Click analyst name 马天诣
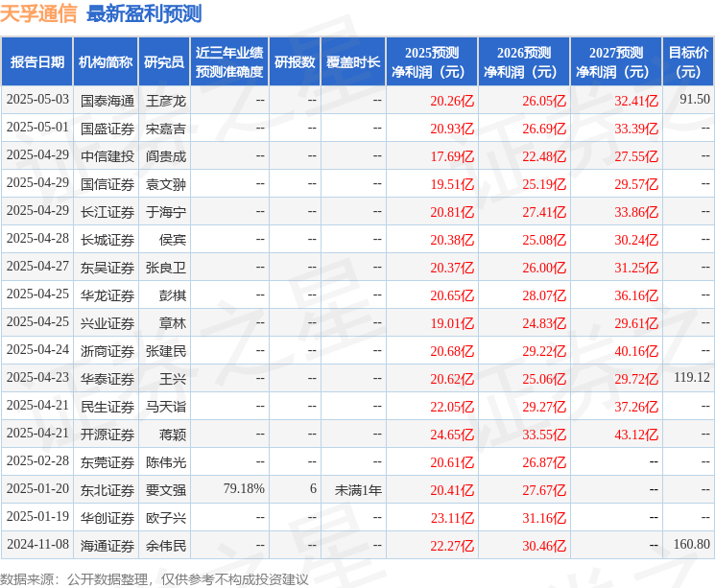Viewport: 715px width, 588px height. (166, 407)
